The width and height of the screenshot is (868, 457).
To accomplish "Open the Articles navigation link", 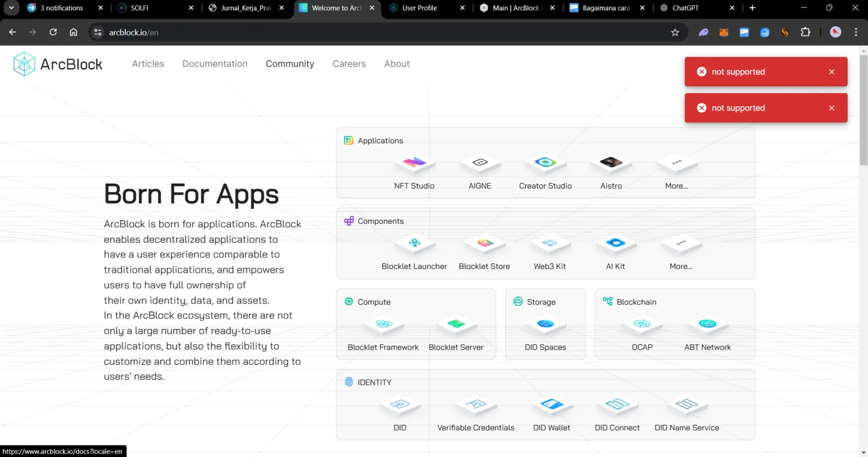I will pos(148,64).
